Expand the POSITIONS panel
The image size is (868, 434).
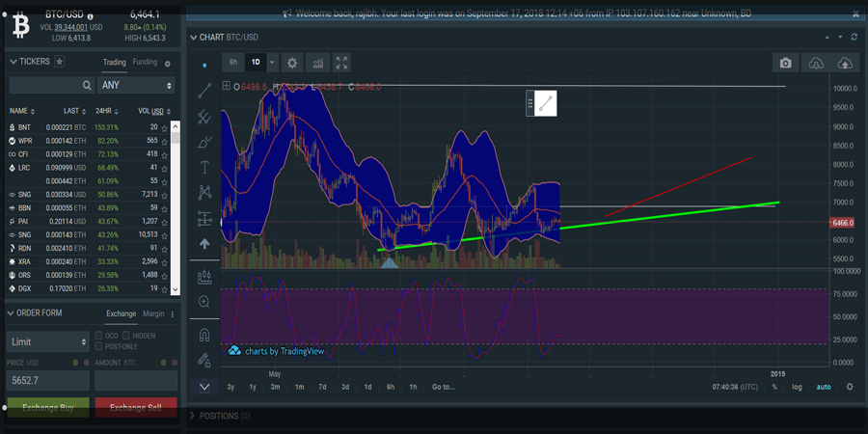pyautogui.click(x=193, y=416)
